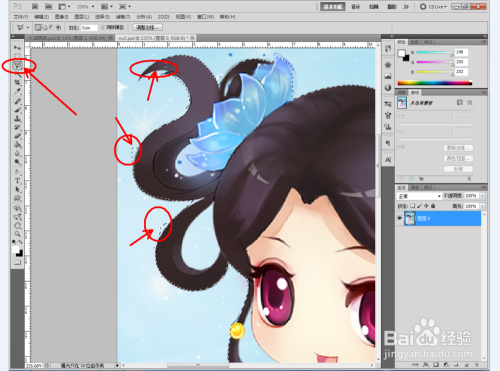Select the Clone Stamp tool
Viewport: 500px width, 371px height.
click(17, 118)
